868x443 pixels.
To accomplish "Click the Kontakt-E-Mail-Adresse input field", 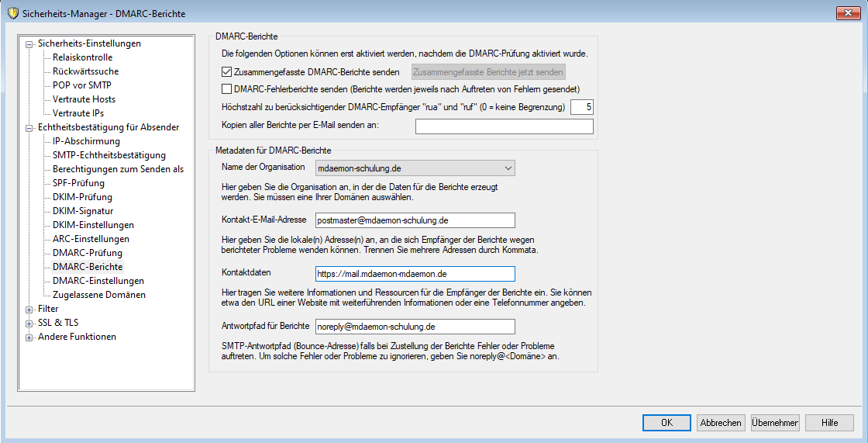I will [415, 220].
